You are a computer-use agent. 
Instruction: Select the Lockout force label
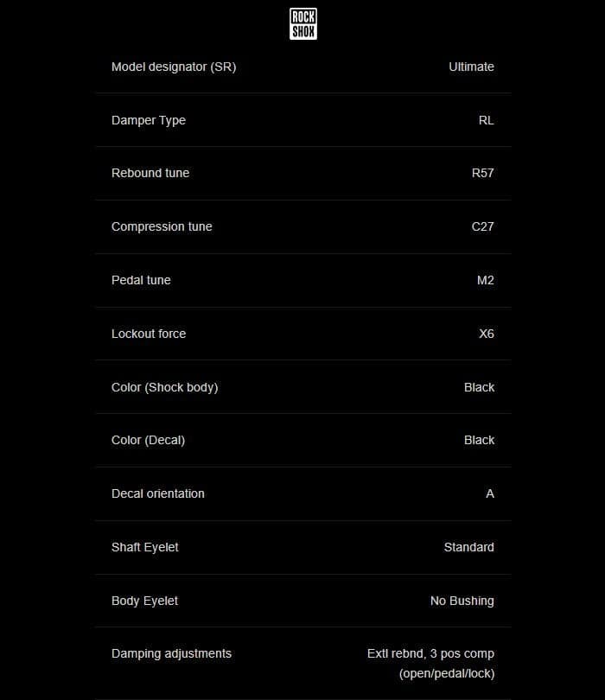pos(149,334)
